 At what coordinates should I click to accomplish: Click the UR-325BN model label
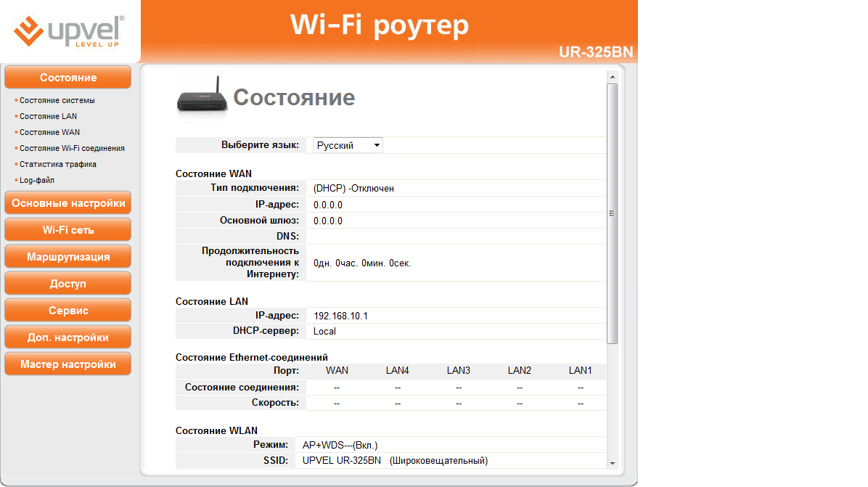596,52
